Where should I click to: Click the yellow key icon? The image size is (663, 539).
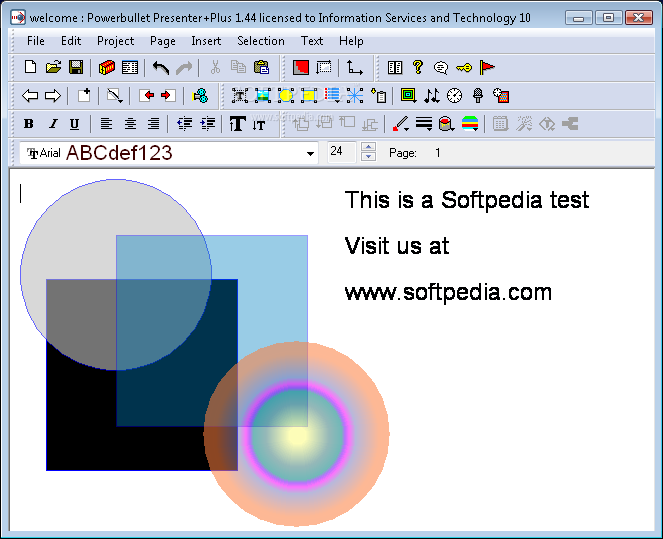point(464,68)
